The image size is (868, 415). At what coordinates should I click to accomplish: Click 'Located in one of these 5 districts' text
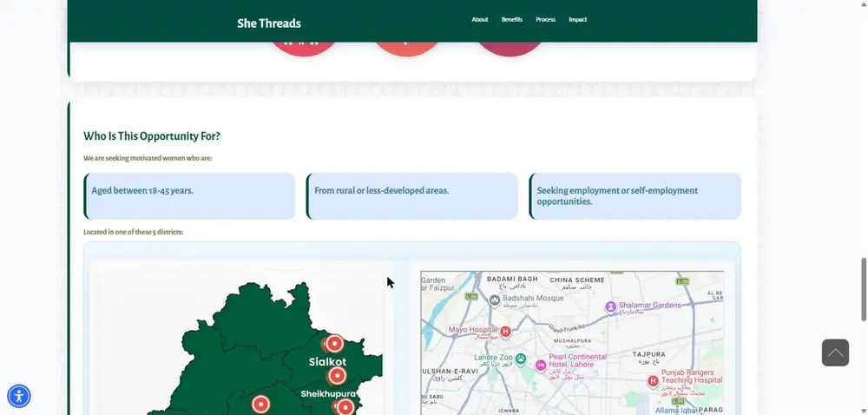[x=133, y=232]
